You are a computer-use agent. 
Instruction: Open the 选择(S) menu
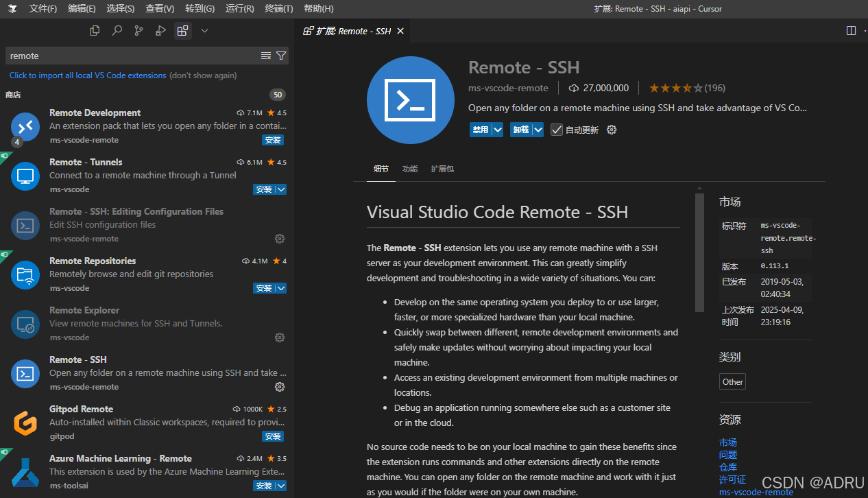[x=121, y=9]
